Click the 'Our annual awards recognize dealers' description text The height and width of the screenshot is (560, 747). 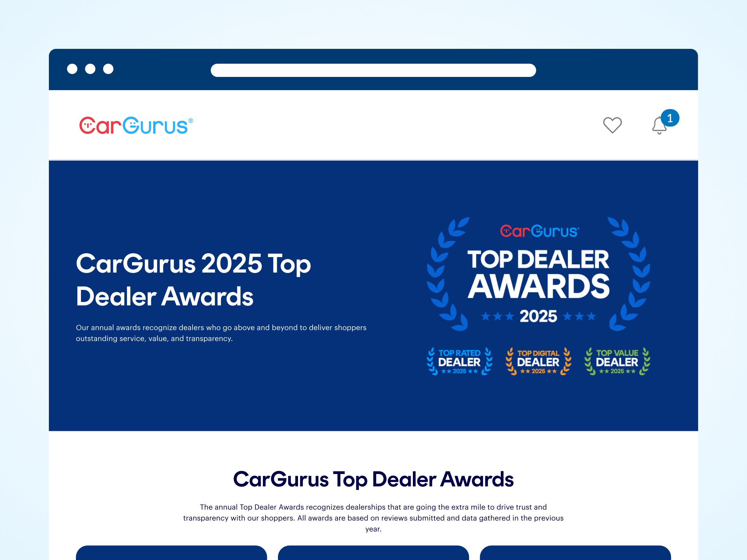[221, 333]
